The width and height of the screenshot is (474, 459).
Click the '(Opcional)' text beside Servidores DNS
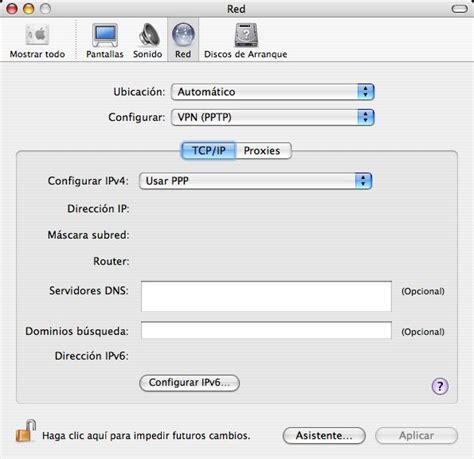[423, 291]
